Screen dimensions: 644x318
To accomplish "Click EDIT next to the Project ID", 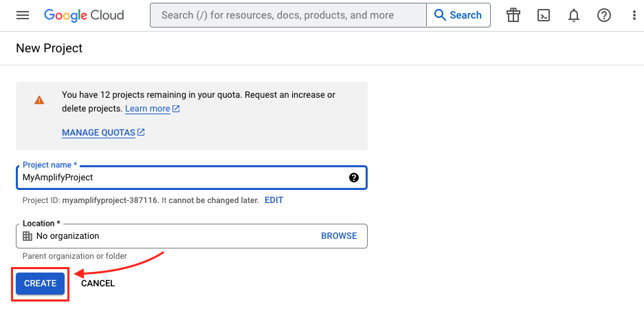I will tap(274, 200).
